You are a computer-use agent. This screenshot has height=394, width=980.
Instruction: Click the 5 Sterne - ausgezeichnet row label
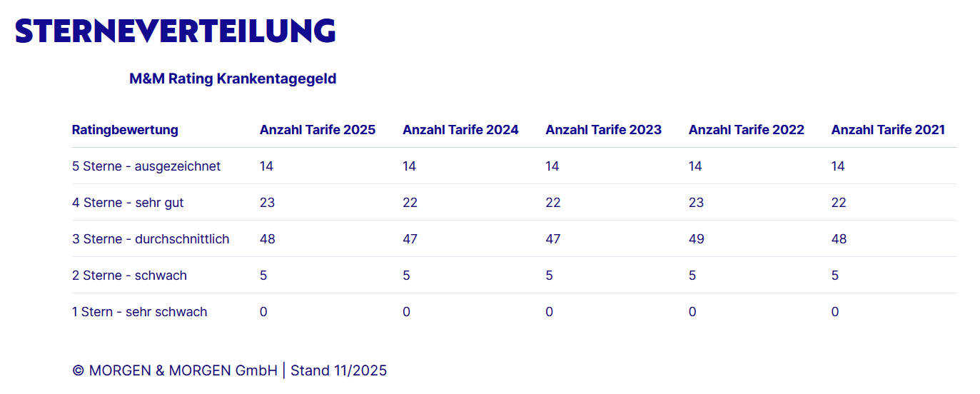click(146, 166)
